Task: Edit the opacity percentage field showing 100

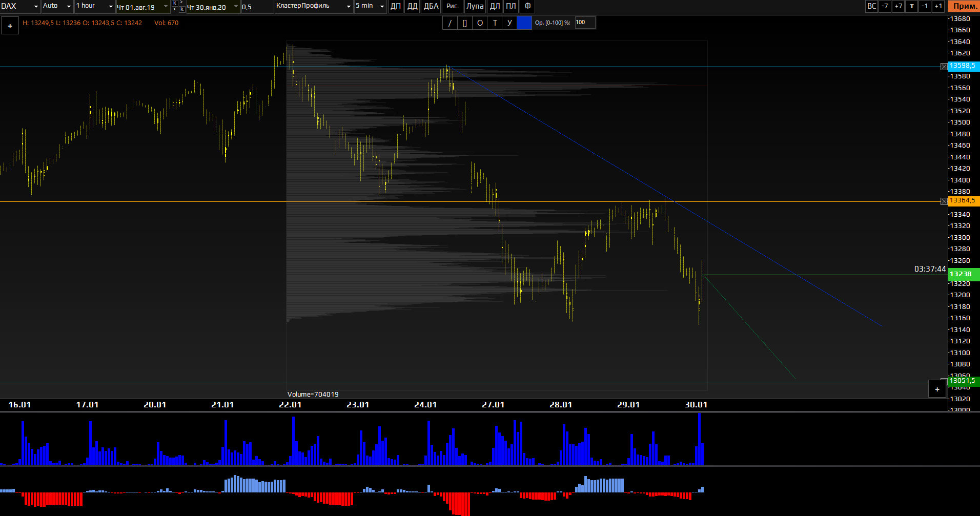Action: [x=585, y=23]
